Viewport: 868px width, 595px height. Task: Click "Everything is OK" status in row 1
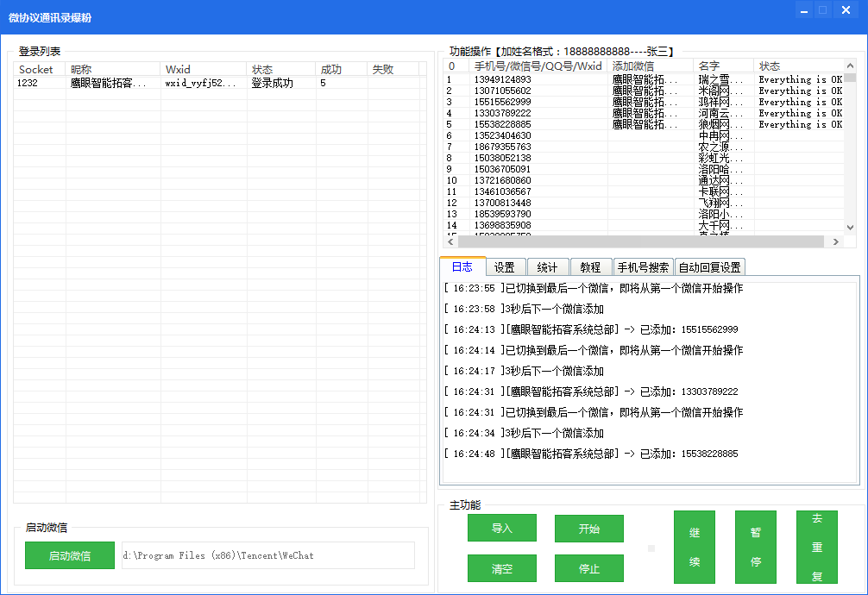pyautogui.click(x=801, y=79)
